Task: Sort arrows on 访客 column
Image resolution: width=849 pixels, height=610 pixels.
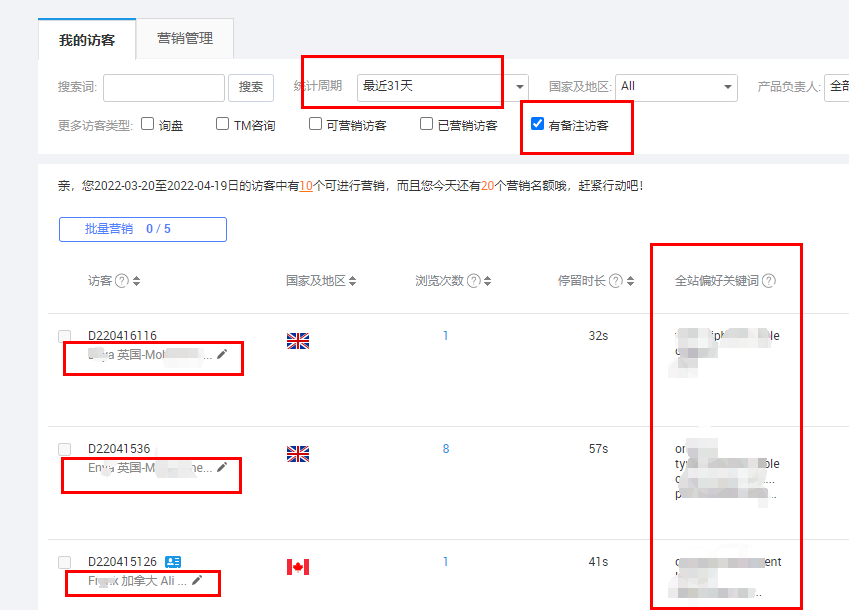Action: (136, 281)
